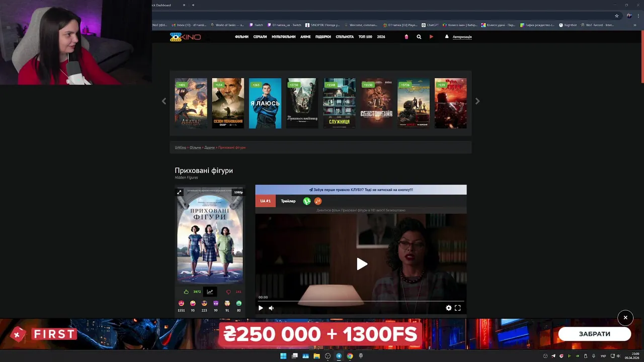This screenshot has width=644, height=362.
Task: Select the UA #1 player tab
Action: (265, 201)
